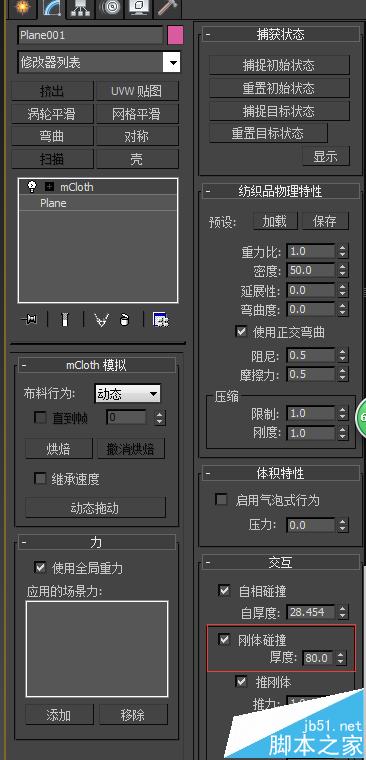The width and height of the screenshot is (366, 760).
Task: Apply the 弯曲 modifier
Action: [x=52, y=136]
